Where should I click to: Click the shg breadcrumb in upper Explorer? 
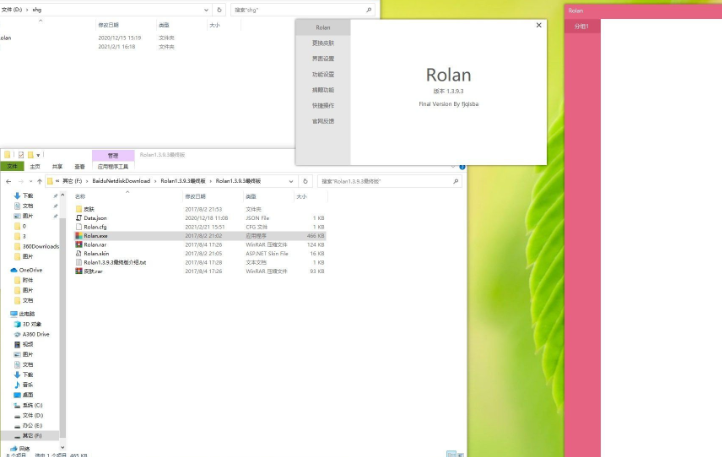click(x=37, y=10)
